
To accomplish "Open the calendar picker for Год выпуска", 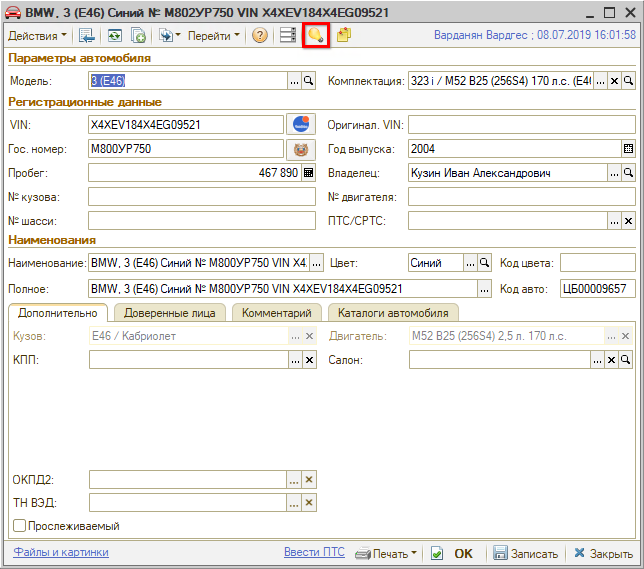I will [x=628, y=149].
